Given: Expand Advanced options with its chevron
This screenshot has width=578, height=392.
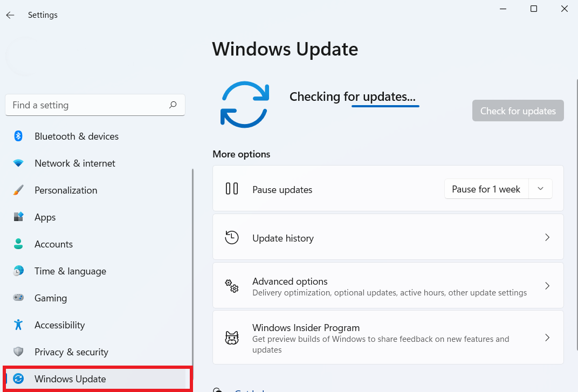Looking at the screenshot, I should (547, 286).
